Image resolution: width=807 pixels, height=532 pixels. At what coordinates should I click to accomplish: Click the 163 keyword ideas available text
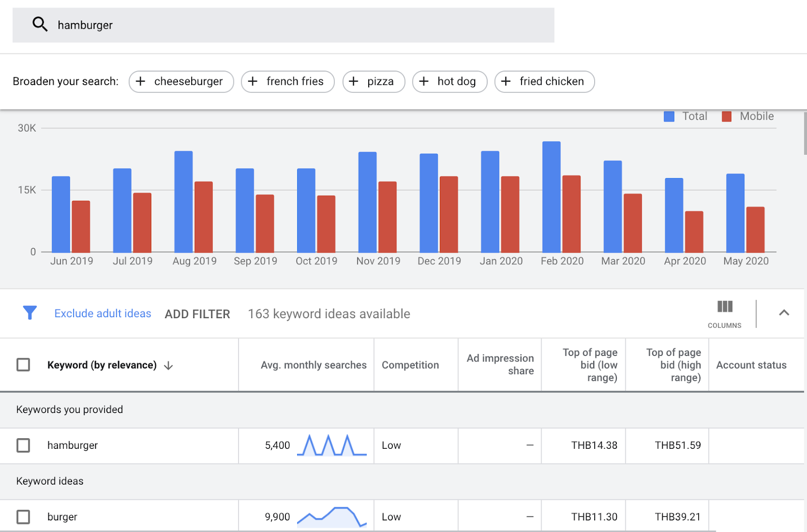click(x=329, y=314)
